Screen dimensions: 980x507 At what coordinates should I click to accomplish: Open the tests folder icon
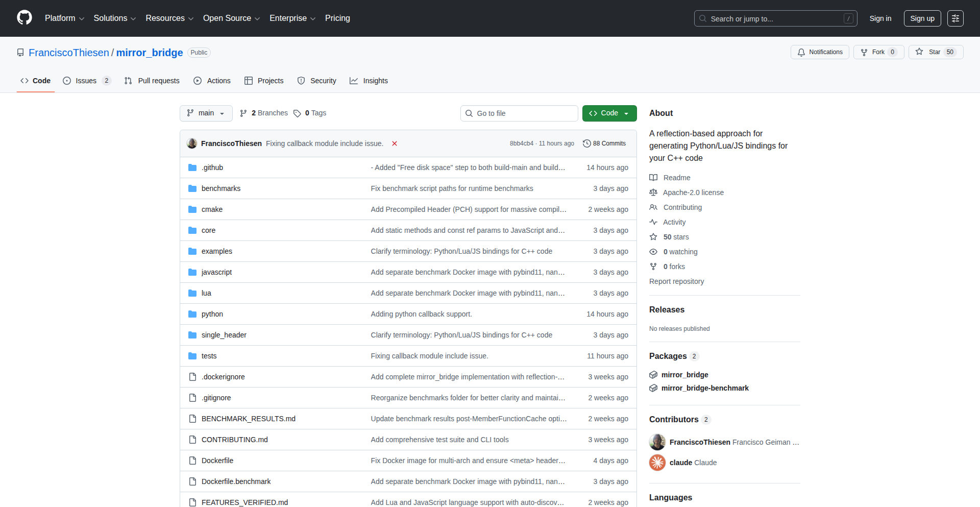tap(192, 356)
